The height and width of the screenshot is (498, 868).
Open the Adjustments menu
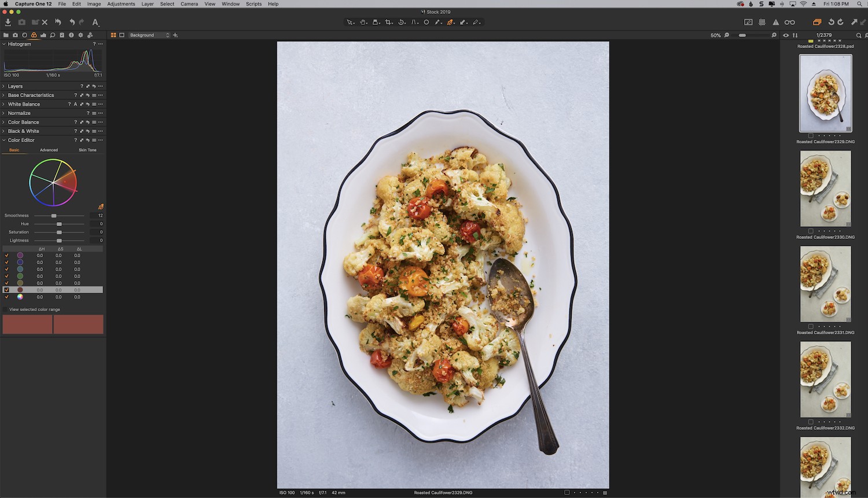pyautogui.click(x=121, y=4)
